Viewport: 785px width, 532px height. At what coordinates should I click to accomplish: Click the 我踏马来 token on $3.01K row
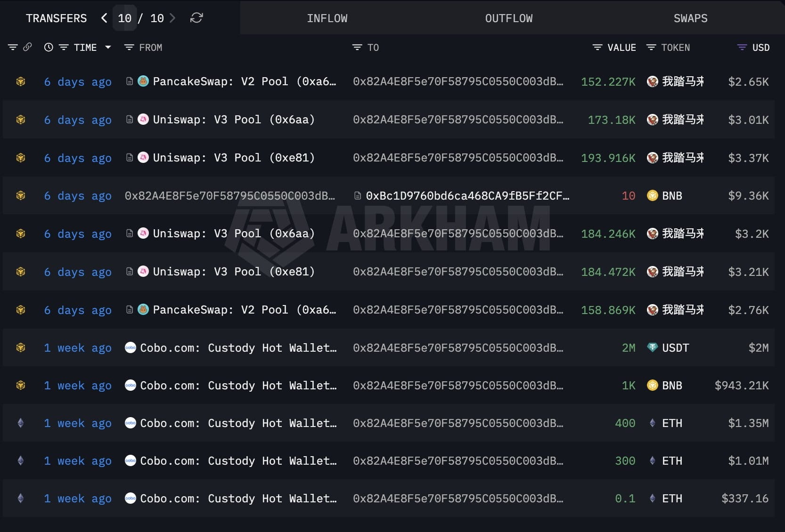(683, 120)
